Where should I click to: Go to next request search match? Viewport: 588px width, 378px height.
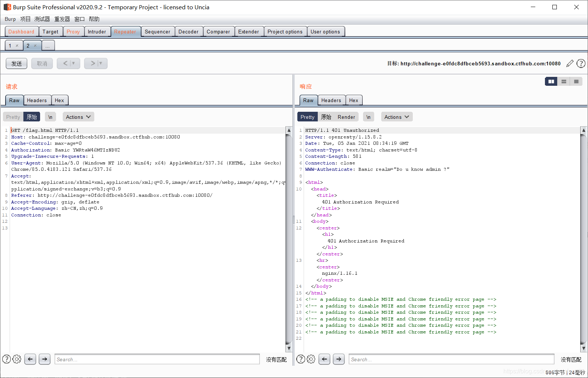tap(45, 359)
